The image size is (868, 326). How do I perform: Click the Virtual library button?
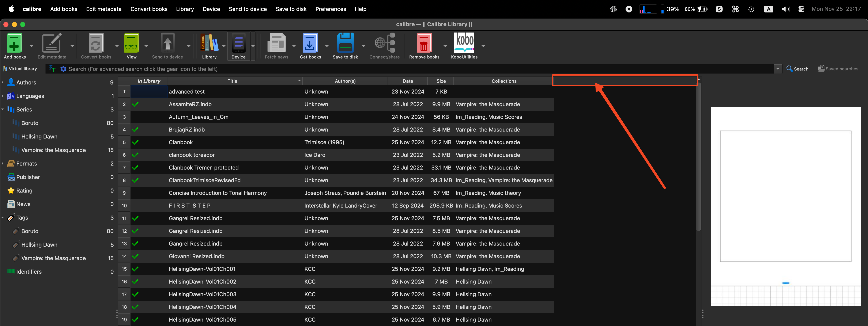tap(20, 69)
